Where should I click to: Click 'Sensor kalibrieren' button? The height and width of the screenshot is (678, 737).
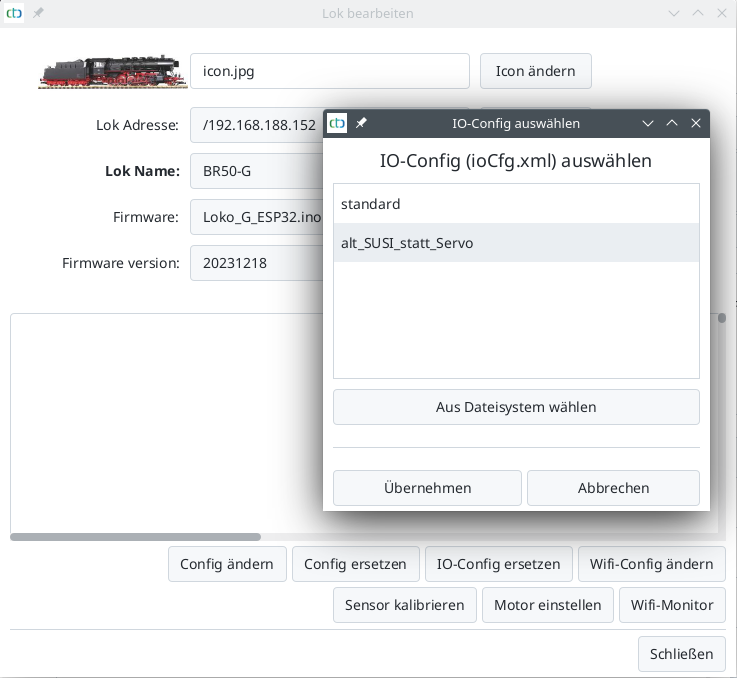click(x=404, y=605)
